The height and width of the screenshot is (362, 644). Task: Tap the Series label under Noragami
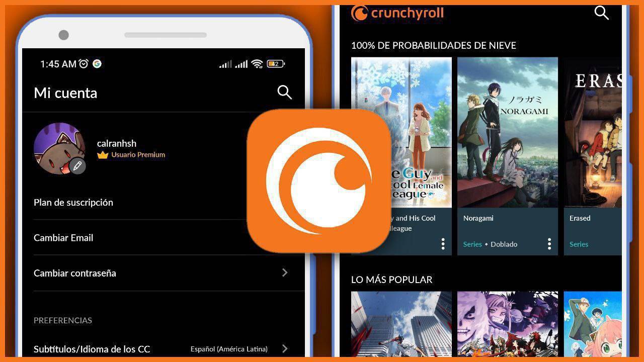472,244
